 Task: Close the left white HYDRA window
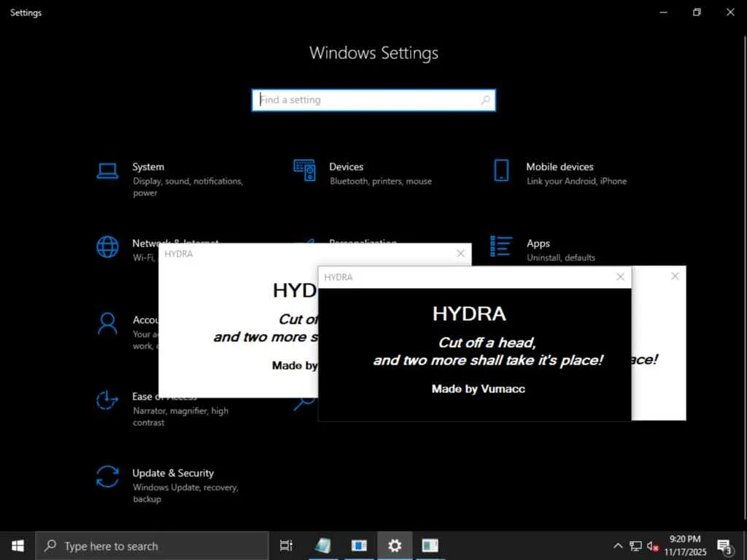pyautogui.click(x=460, y=253)
